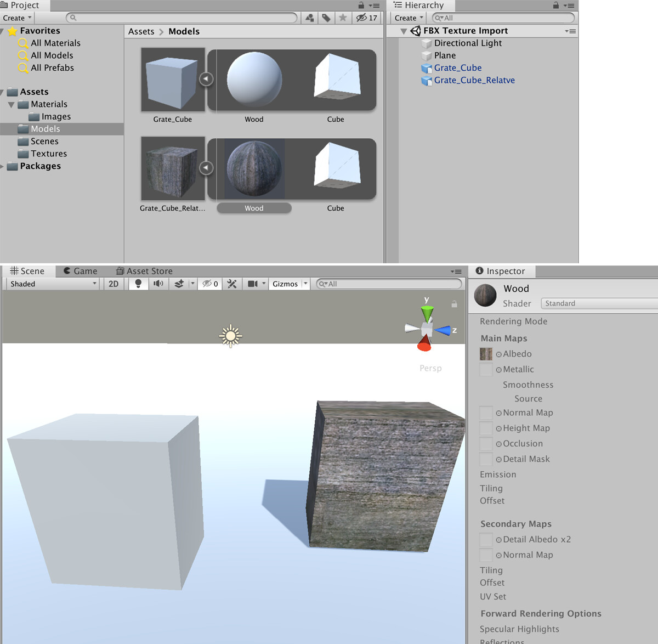Open search by label filter in Project panel
The width and height of the screenshot is (658, 644).
tap(326, 18)
